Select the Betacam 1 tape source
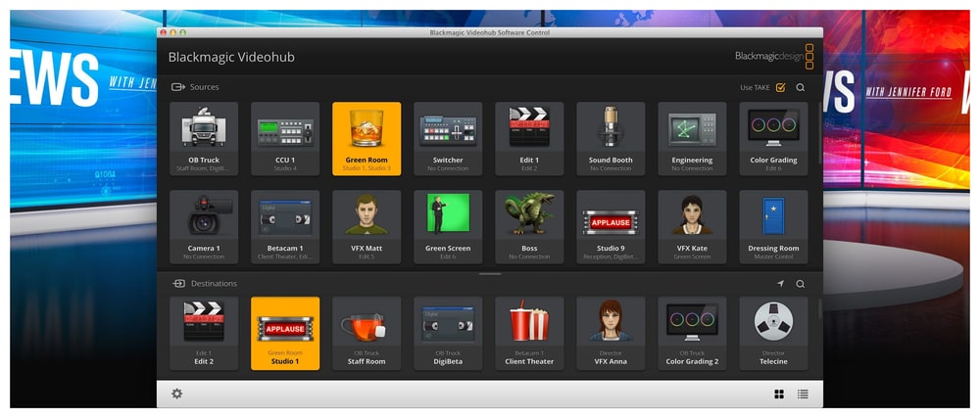 click(x=285, y=227)
